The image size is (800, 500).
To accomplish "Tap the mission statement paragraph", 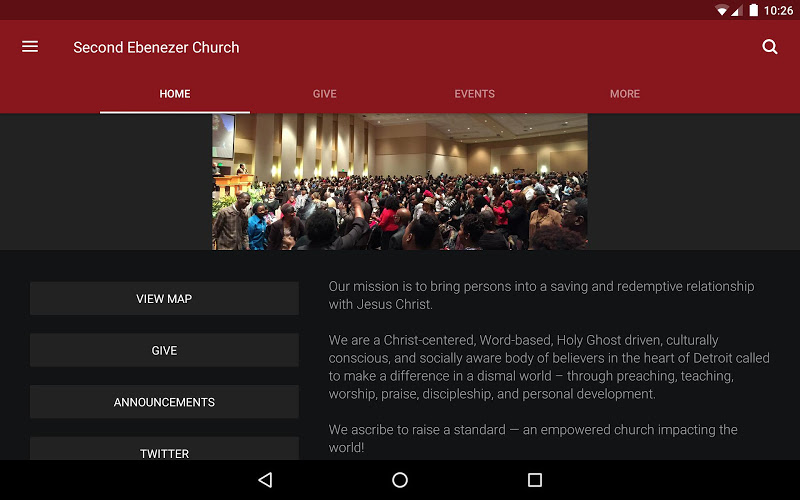I will pos(541,295).
